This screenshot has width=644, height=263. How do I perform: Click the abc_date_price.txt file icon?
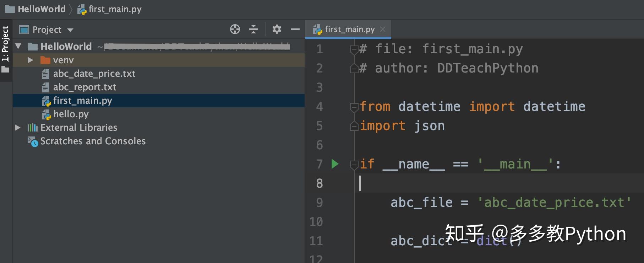click(45, 74)
